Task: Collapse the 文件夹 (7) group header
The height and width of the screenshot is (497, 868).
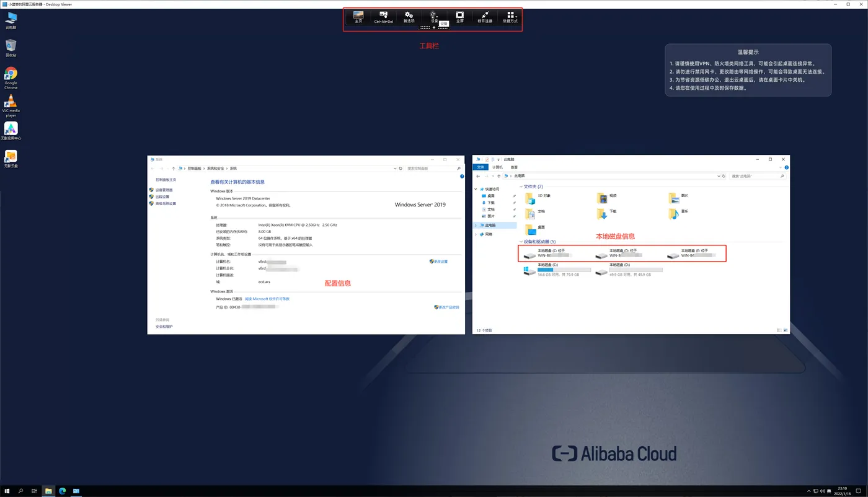Action: (x=521, y=187)
